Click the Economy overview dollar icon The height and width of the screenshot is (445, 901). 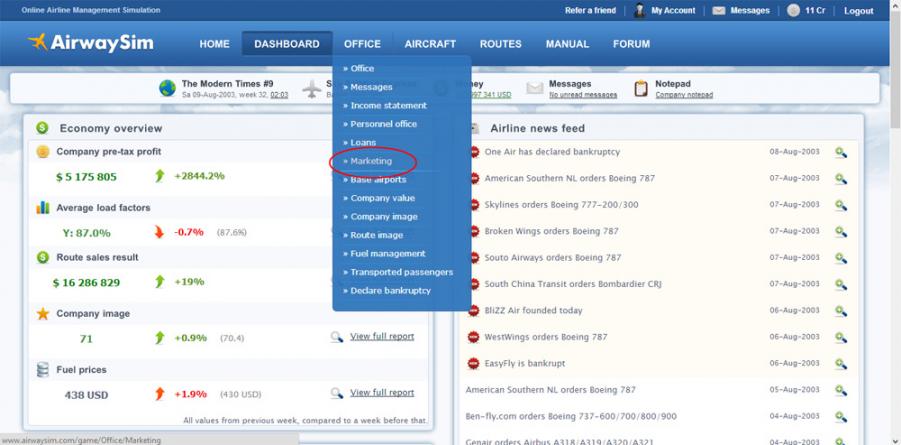pyautogui.click(x=42, y=128)
